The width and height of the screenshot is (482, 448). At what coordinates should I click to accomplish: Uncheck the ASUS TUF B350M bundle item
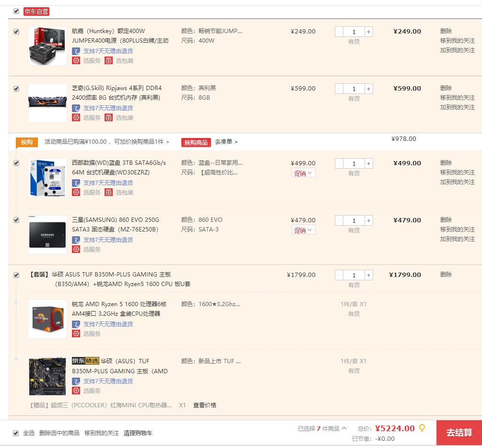(16, 275)
